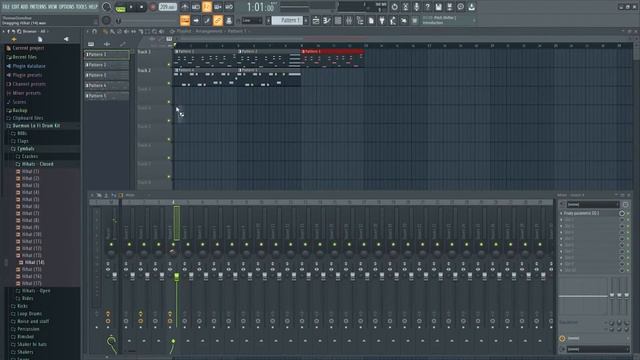Toggle mute on selected mixer insert 4
The height and width of the screenshot is (360, 640).
click(x=173, y=244)
